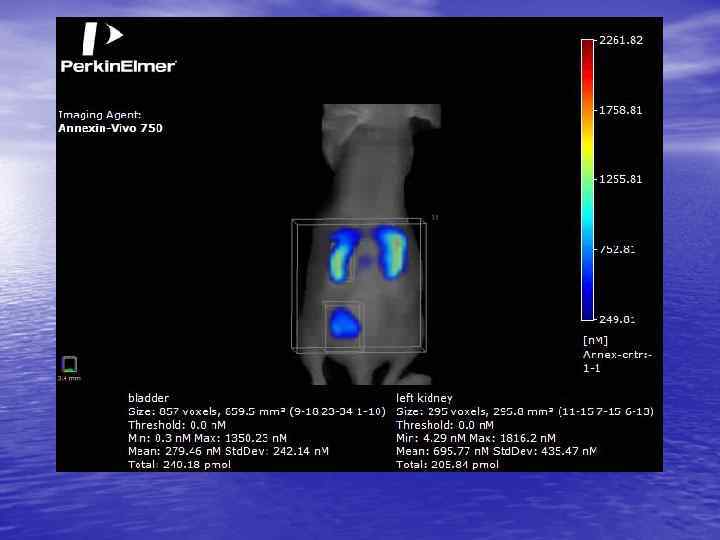
Task: Select the 'Annexin-Vivo 750' text
Action: click(110, 128)
